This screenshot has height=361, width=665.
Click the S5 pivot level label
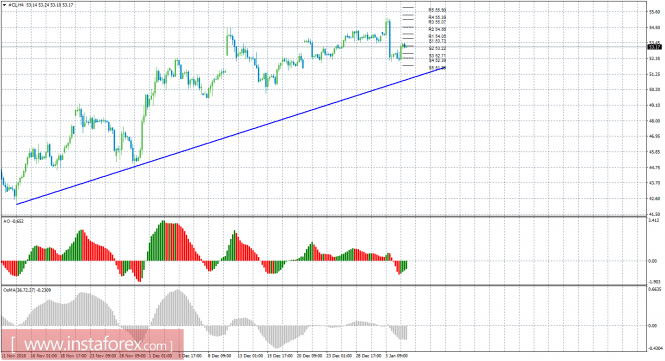coord(437,68)
